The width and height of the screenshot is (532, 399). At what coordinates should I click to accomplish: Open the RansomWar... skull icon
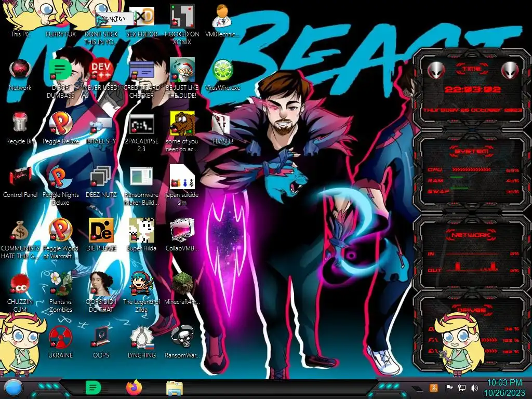tap(182, 343)
